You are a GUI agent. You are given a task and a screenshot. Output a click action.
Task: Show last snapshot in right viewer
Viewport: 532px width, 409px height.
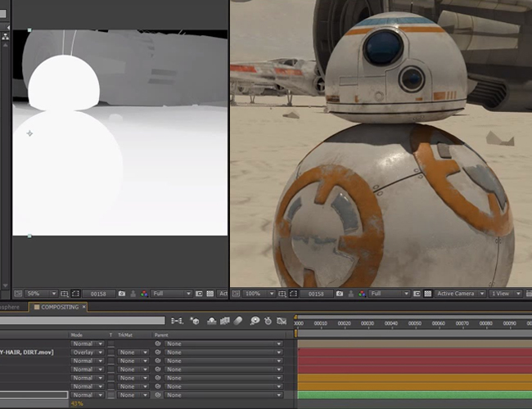(351, 294)
